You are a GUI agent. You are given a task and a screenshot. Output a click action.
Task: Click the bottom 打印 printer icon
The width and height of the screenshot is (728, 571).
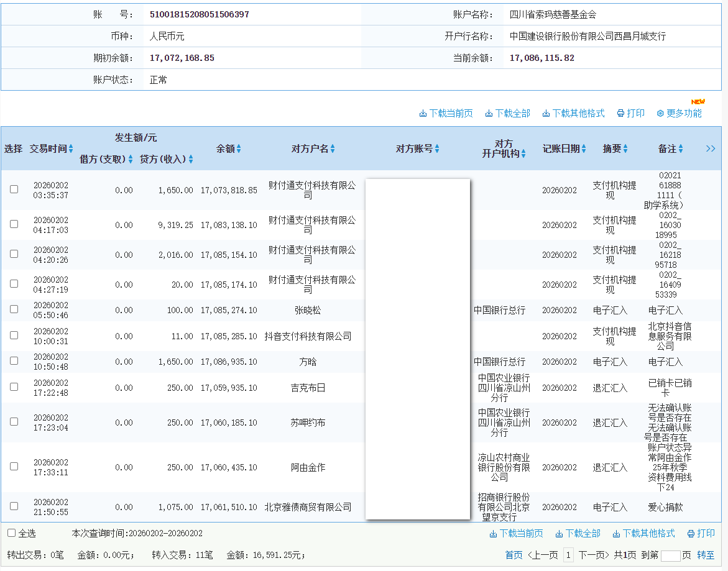coord(691,534)
